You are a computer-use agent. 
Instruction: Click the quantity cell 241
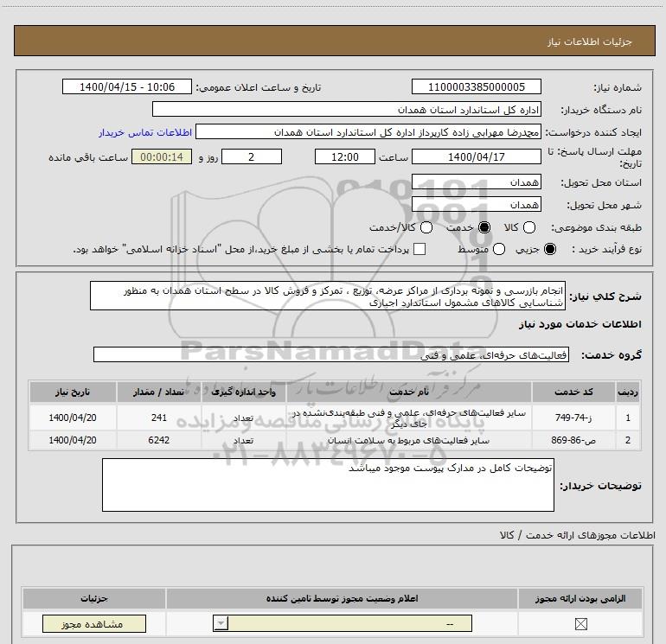click(159, 418)
